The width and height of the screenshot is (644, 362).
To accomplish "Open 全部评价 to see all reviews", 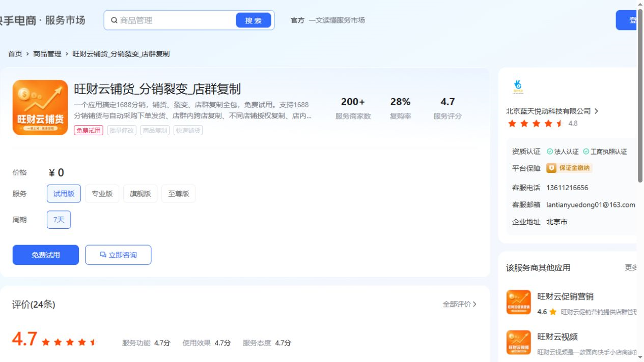I will tap(460, 304).
